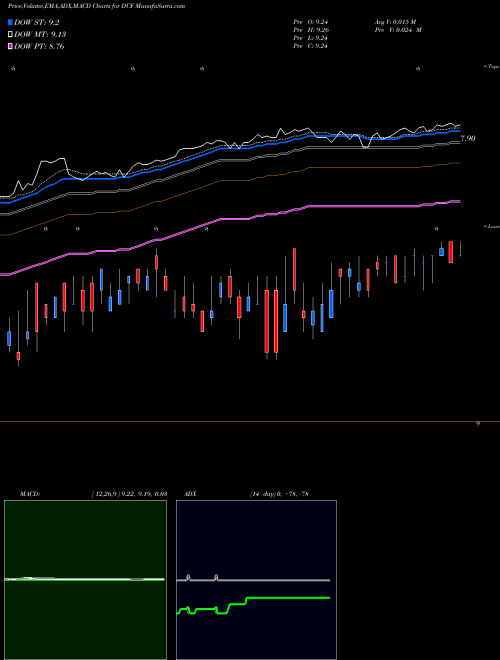Screen dimensions: 500x660
Task: Click the white DOW MT legend swatch
Action: click(x=10, y=34)
